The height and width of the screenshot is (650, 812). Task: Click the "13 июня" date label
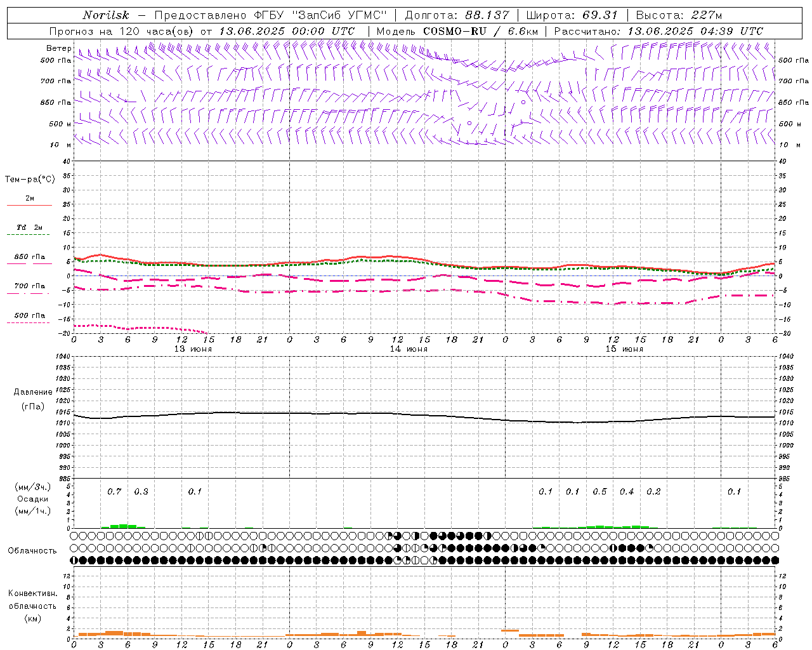(x=193, y=349)
